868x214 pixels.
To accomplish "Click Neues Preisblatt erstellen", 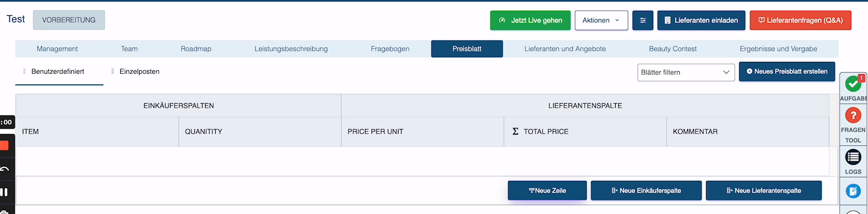I will pos(787,72).
